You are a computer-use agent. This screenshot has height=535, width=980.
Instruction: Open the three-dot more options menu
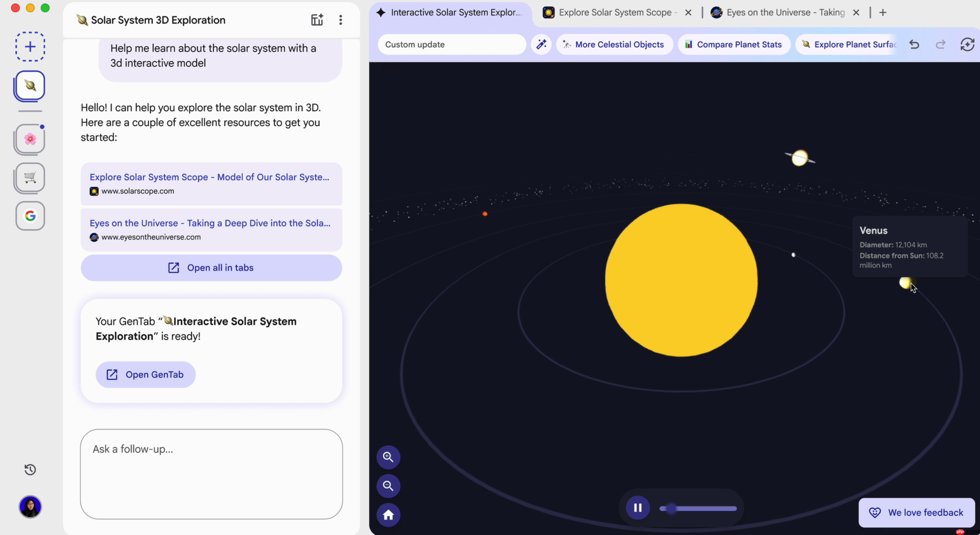340,20
